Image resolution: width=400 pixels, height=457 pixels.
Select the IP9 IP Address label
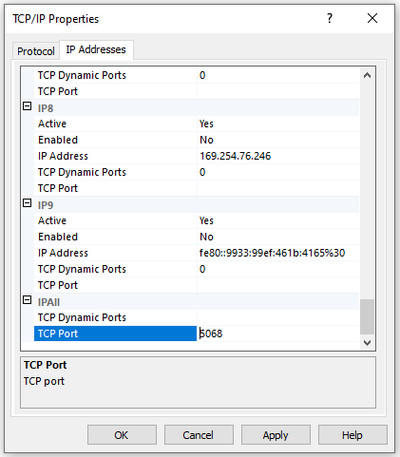63,253
